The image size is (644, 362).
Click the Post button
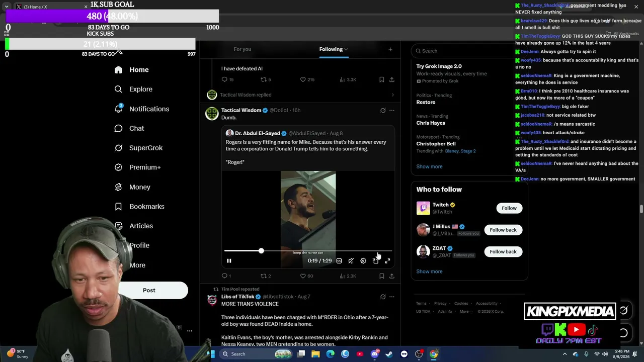149,290
